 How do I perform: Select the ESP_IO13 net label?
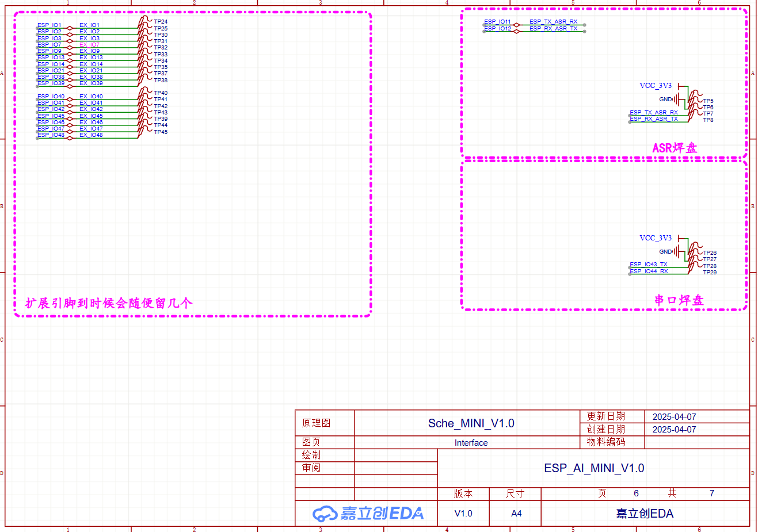(51, 58)
